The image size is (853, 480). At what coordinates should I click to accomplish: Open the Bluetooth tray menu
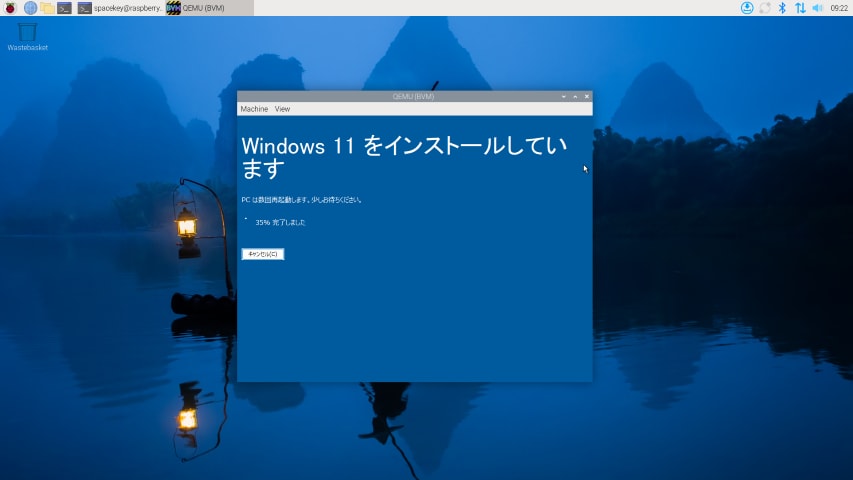782,8
